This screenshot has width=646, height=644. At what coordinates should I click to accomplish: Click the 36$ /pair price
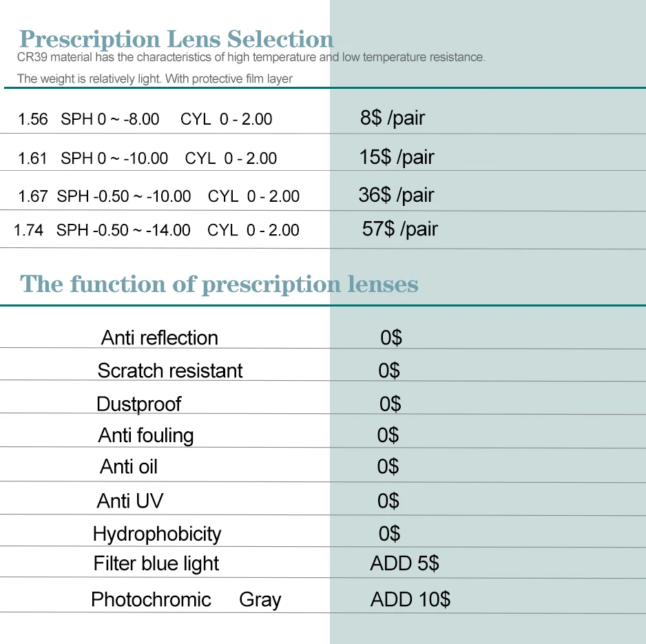396,195
